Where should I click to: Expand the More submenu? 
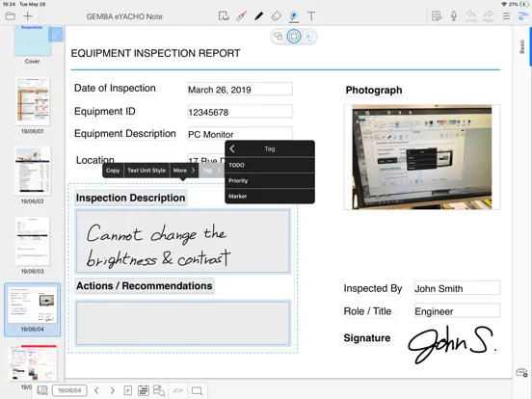click(x=184, y=171)
